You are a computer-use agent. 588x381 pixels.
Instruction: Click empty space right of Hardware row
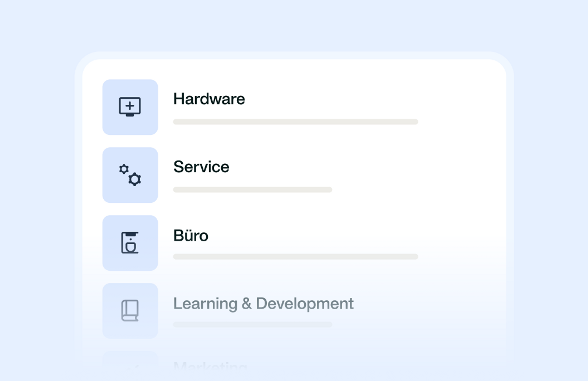click(459, 107)
